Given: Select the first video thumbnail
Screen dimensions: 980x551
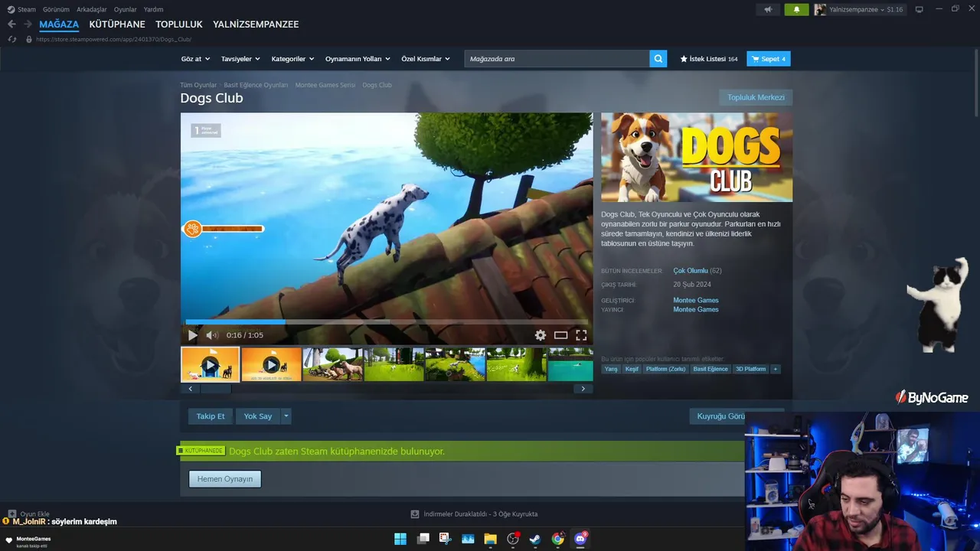Looking at the screenshot, I should (x=210, y=364).
